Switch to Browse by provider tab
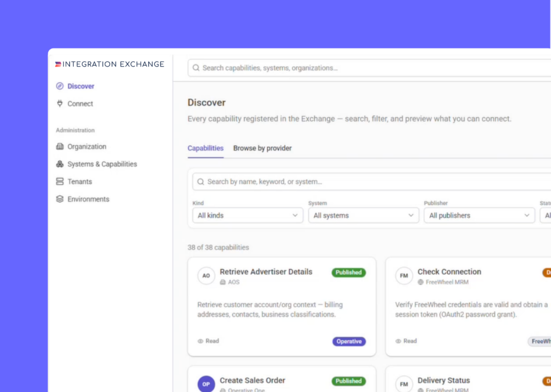This screenshot has height=392, width=551. pos(263,148)
